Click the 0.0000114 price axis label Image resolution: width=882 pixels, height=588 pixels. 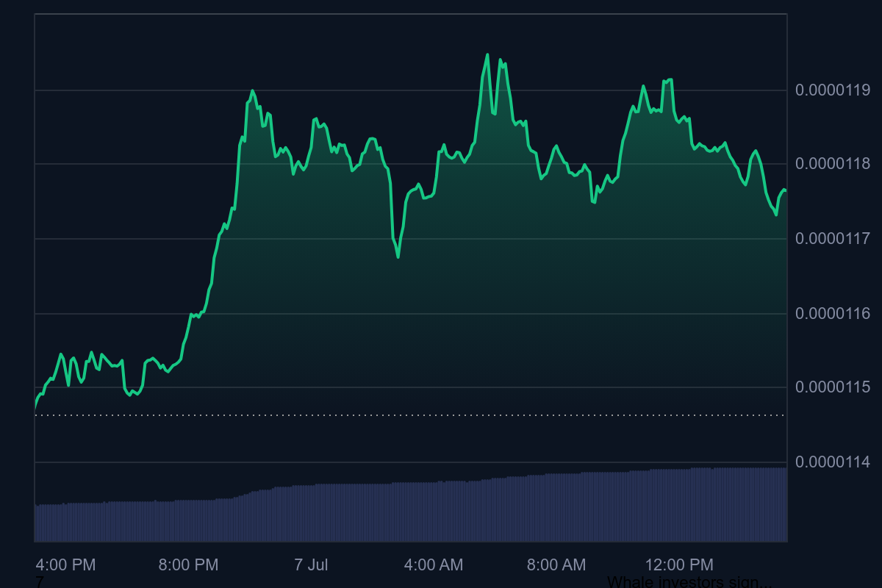click(833, 462)
